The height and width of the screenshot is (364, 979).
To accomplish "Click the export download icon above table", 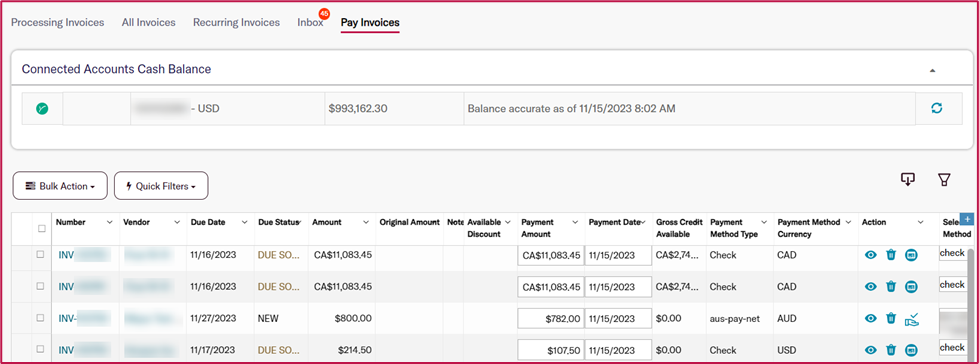I will [907, 180].
